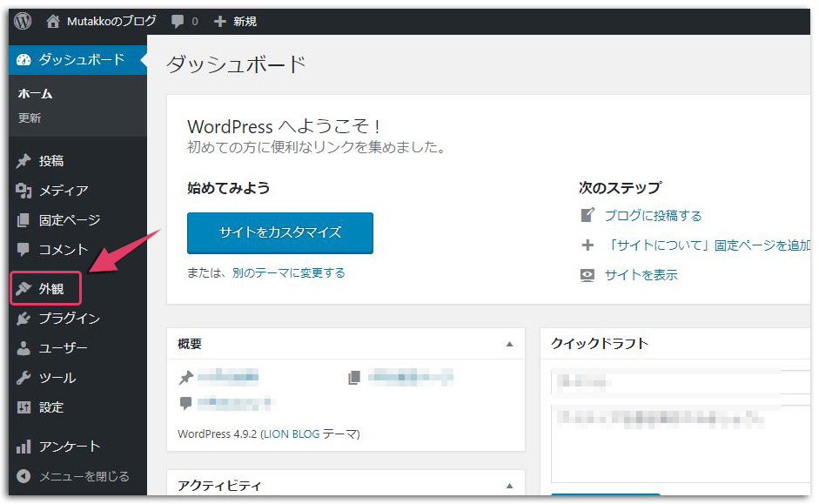This screenshot has width=819, height=504.
Task: Click the 投稿 pushpin icon in sidebar
Action: (23, 161)
